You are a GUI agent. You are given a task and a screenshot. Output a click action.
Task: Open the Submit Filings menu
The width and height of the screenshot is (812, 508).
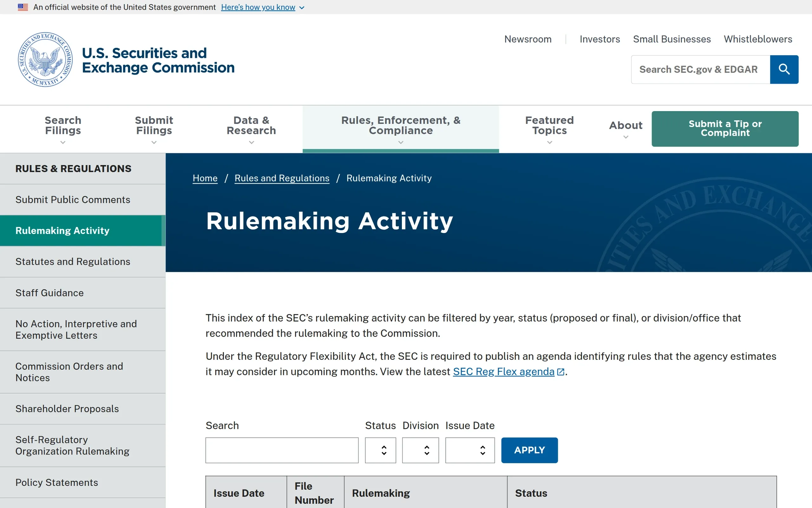click(154, 129)
